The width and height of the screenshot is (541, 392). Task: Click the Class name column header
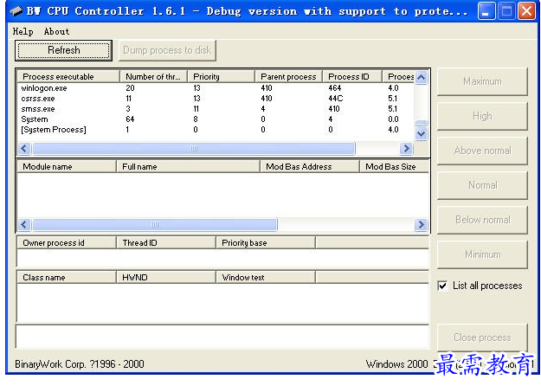[67, 278]
